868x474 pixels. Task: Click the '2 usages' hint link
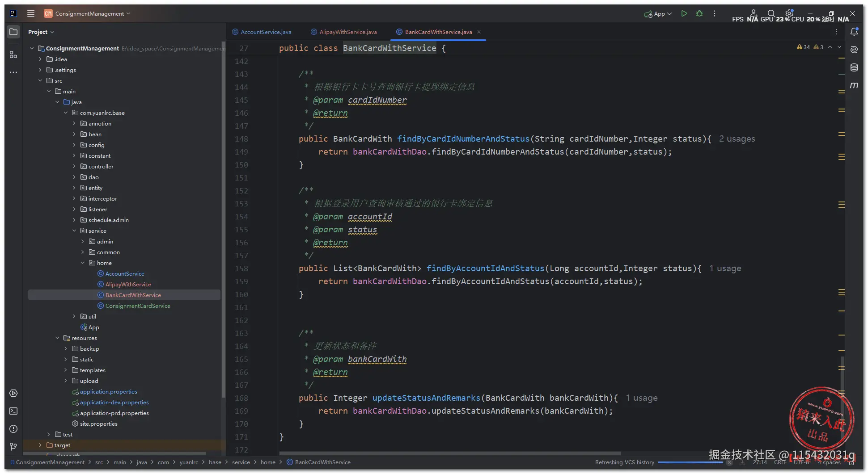coord(737,139)
